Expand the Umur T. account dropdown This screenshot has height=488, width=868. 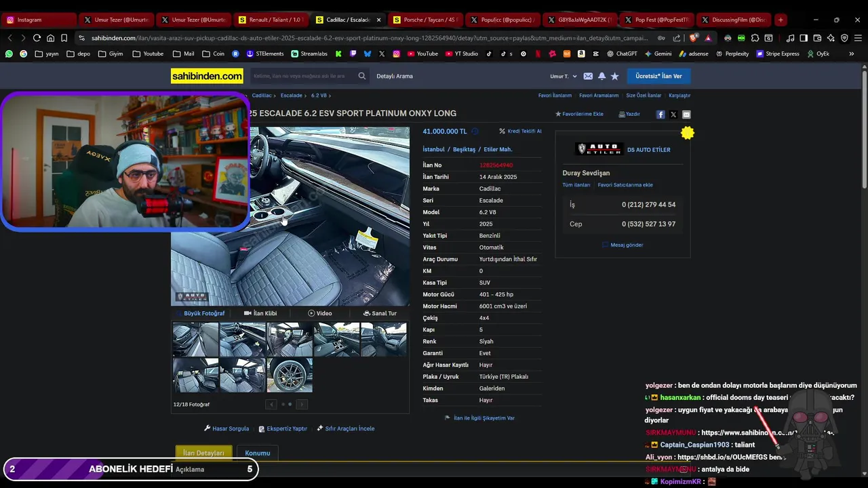[x=564, y=77]
